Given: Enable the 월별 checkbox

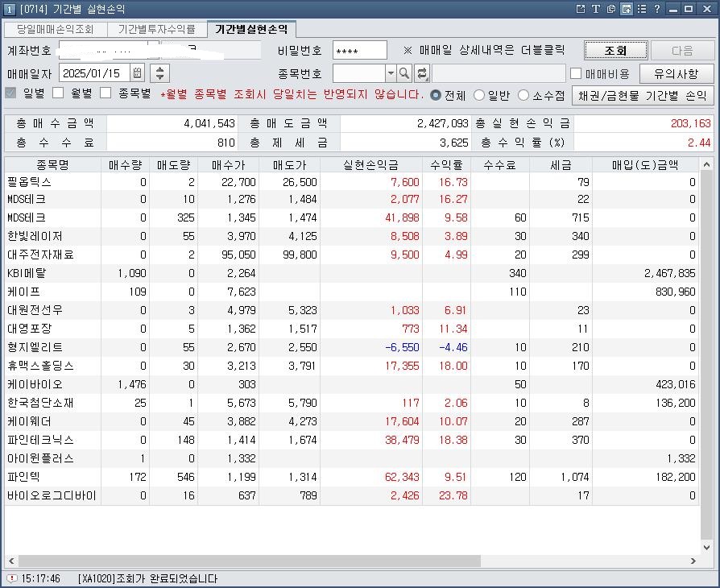Looking at the screenshot, I should pos(58,93).
